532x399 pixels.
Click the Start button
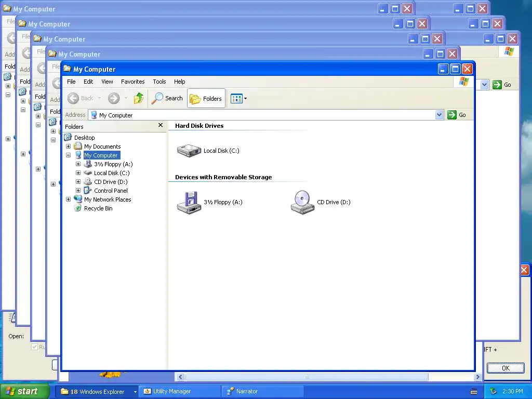pyautogui.click(x=25, y=391)
